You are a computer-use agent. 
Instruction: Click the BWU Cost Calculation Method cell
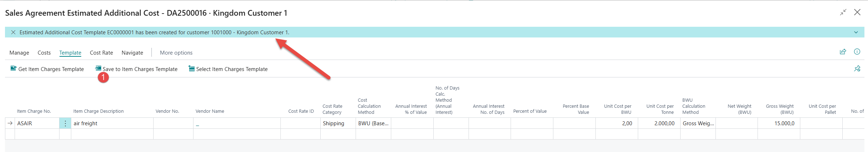pyautogui.click(x=373, y=123)
